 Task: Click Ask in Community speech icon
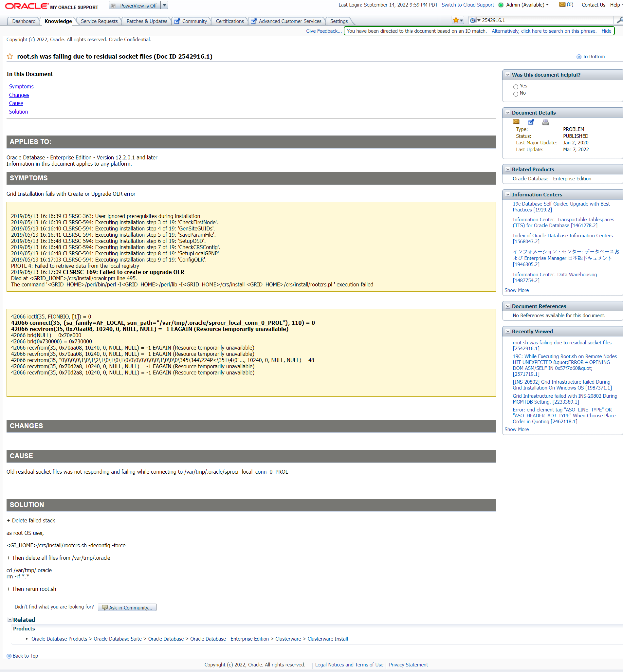[x=105, y=608]
